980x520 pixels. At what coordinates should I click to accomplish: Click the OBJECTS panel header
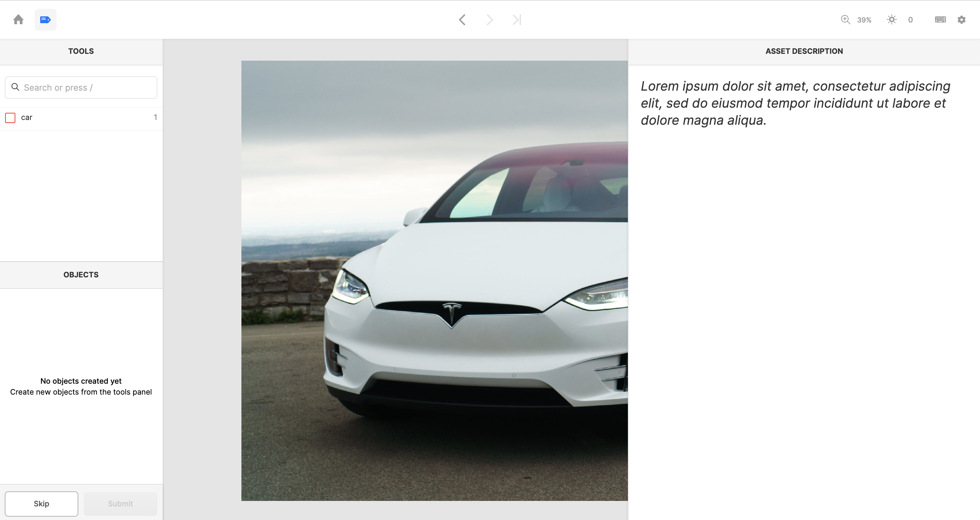click(x=81, y=274)
